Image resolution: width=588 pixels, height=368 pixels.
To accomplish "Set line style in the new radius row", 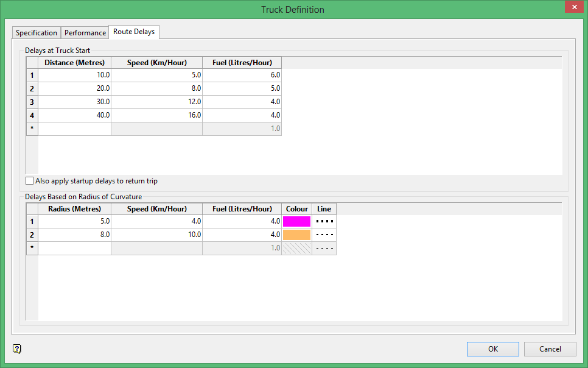I will point(324,249).
